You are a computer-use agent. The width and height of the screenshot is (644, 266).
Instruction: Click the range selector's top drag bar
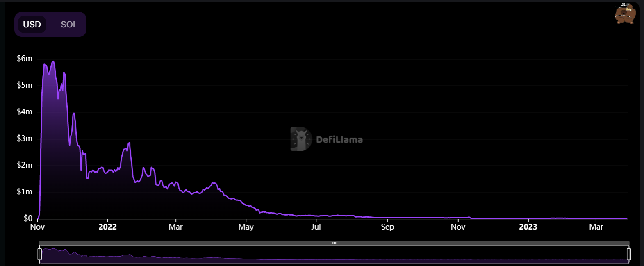tap(334, 243)
